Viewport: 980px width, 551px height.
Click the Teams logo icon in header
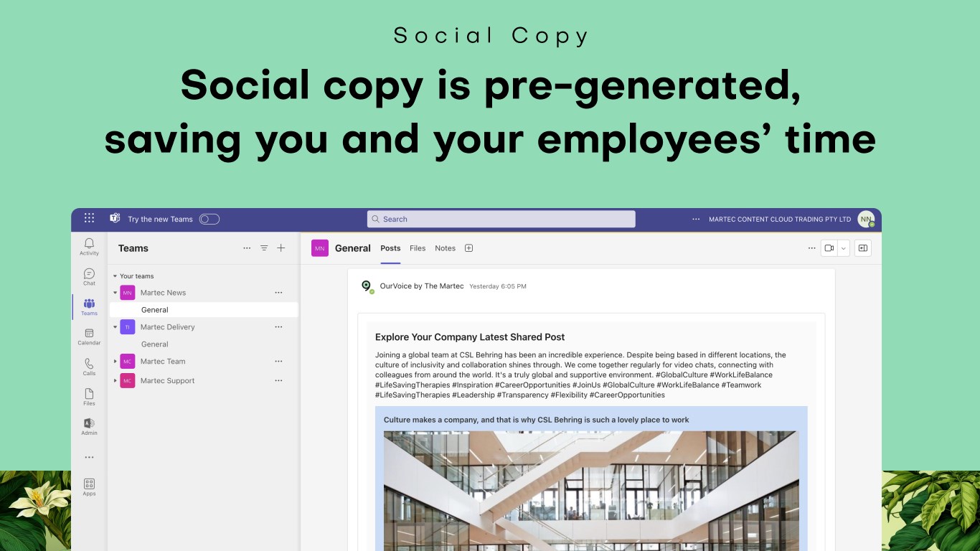[115, 218]
